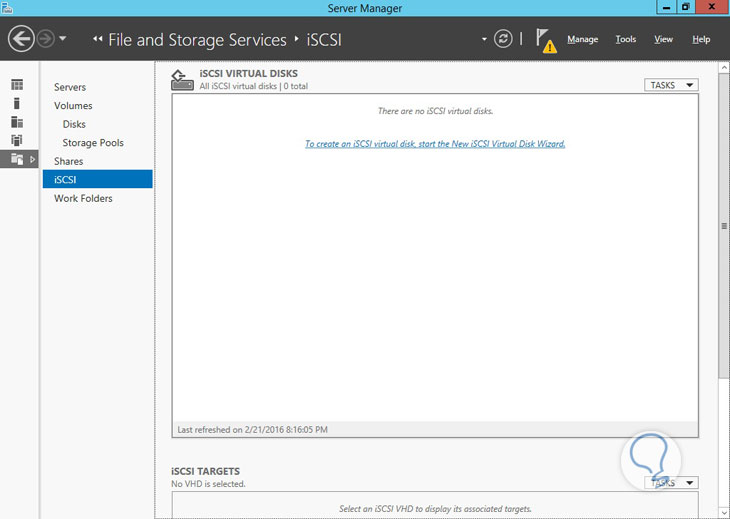Start the New iSCSI Virtual Disk Wizard link
The width and height of the screenshot is (730, 519).
click(x=435, y=144)
